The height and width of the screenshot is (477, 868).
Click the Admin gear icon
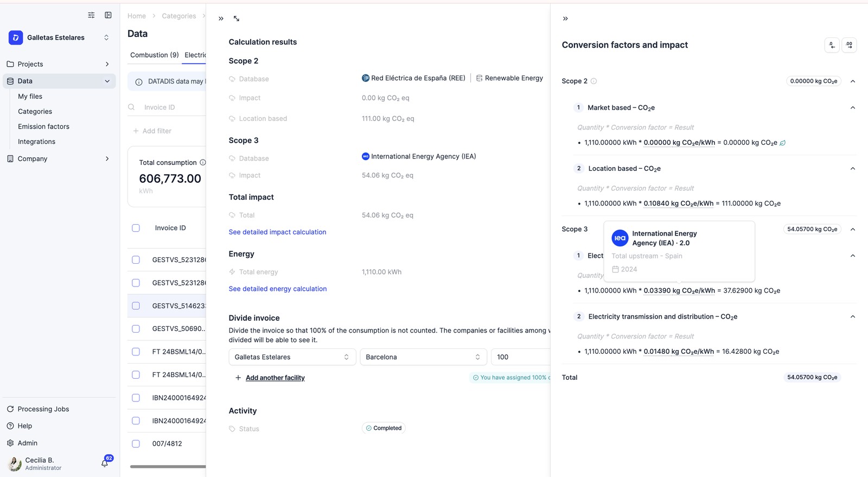10,443
